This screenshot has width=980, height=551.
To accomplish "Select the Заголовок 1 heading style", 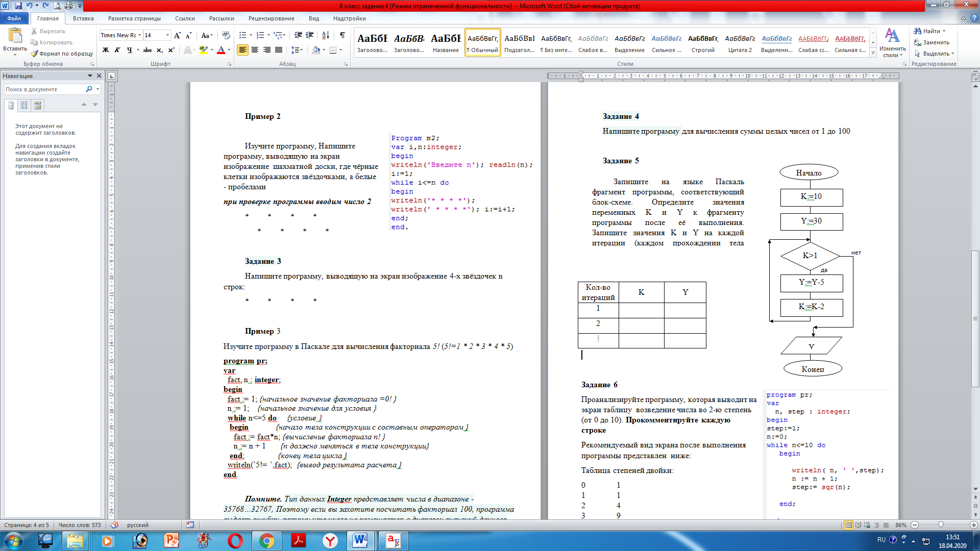I will pos(372,42).
